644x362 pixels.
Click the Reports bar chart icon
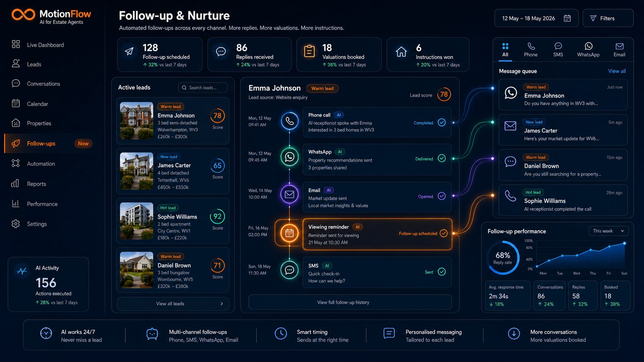point(15,184)
